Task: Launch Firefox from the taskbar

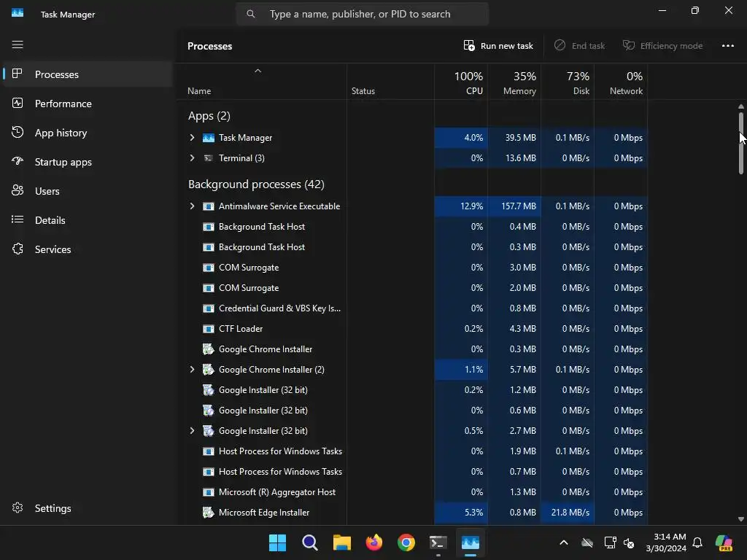Action: [x=374, y=542]
